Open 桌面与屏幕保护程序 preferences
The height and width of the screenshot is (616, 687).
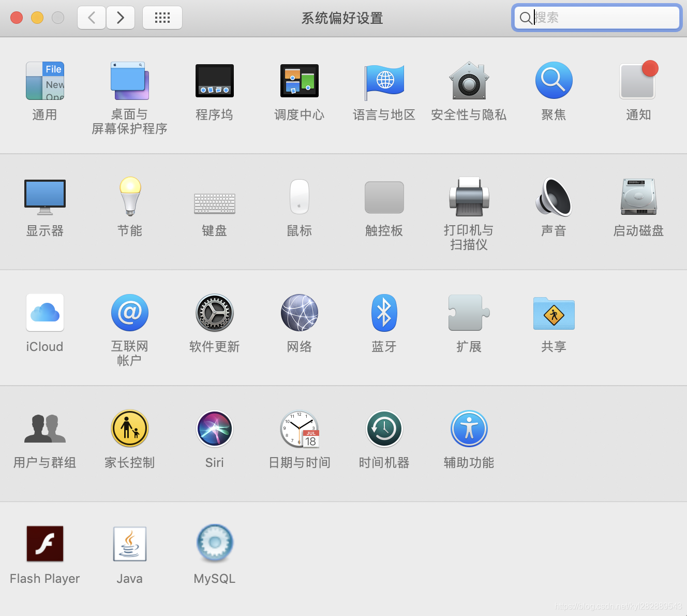coord(130,81)
